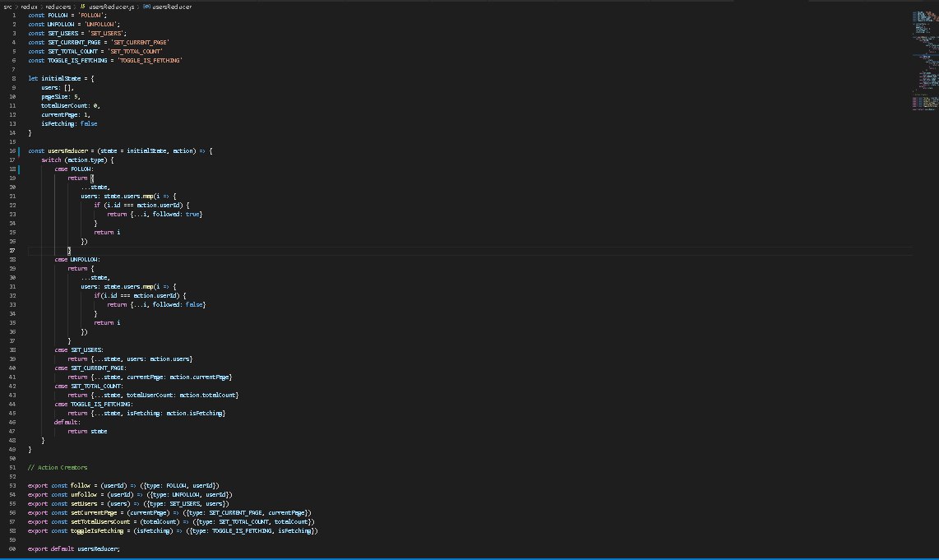Screen dimensions: 939x560
Task: Click line number 27 in gutter
Action: coord(12,250)
